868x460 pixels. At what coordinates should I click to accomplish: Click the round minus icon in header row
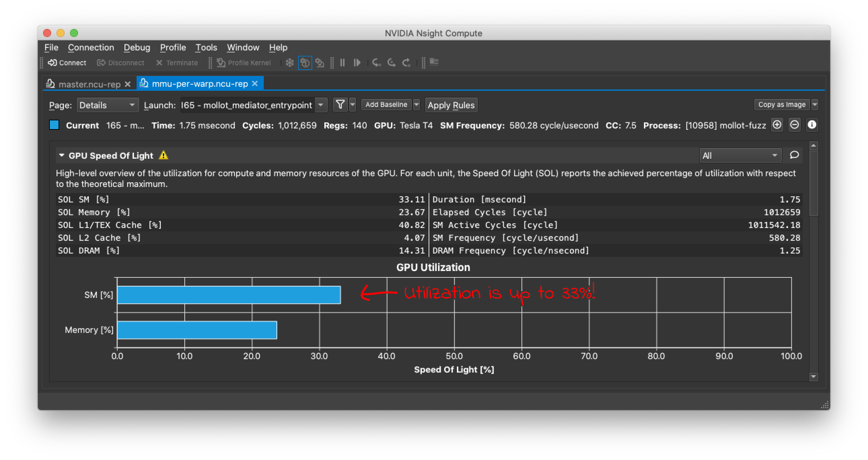pos(794,125)
